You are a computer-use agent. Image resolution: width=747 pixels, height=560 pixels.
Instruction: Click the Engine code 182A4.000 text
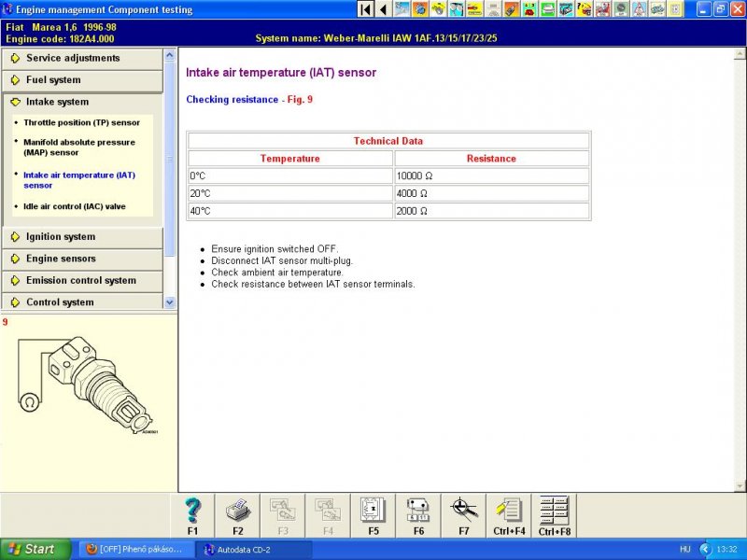60,39
